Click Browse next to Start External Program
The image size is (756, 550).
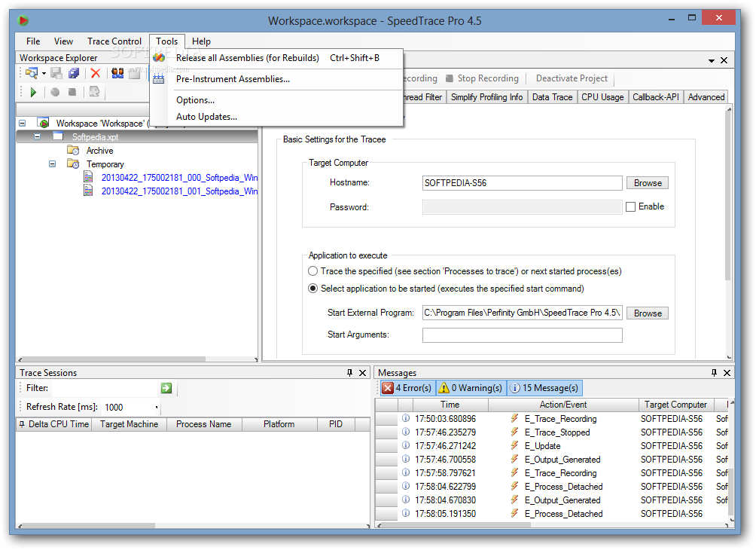pyautogui.click(x=648, y=313)
